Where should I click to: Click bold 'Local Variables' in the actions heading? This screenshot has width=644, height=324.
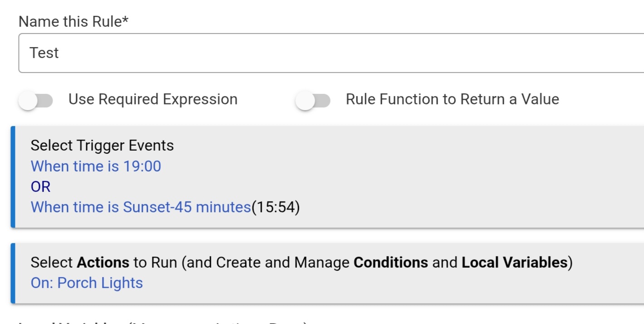click(x=514, y=263)
